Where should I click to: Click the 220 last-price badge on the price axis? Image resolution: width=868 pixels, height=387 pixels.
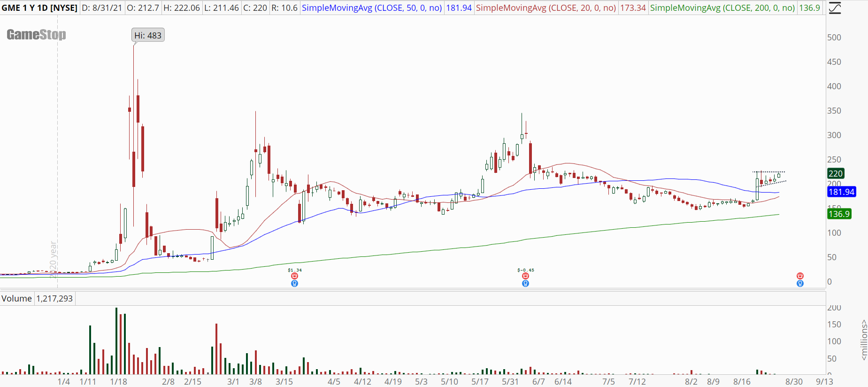coord(836,173)
